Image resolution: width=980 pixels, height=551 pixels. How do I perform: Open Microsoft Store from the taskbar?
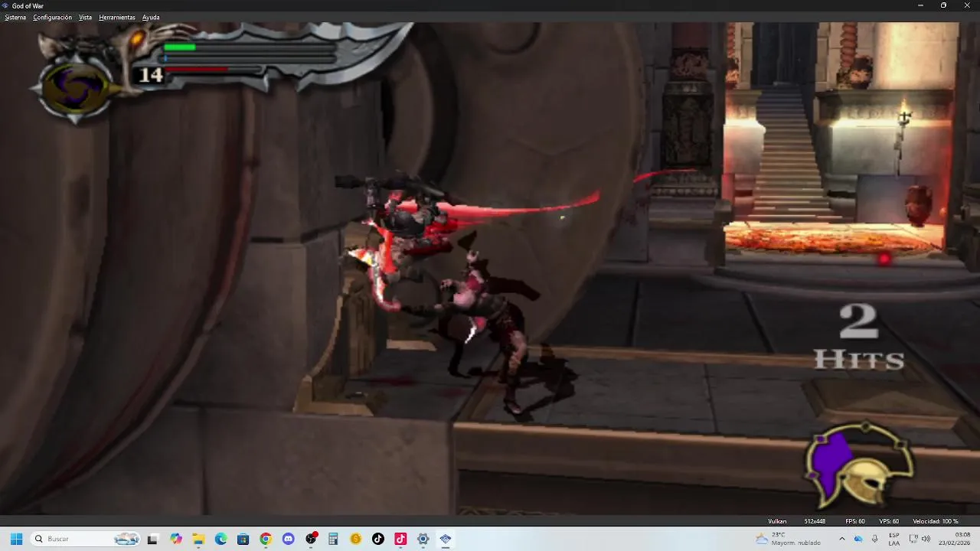[x=243, y=539]
